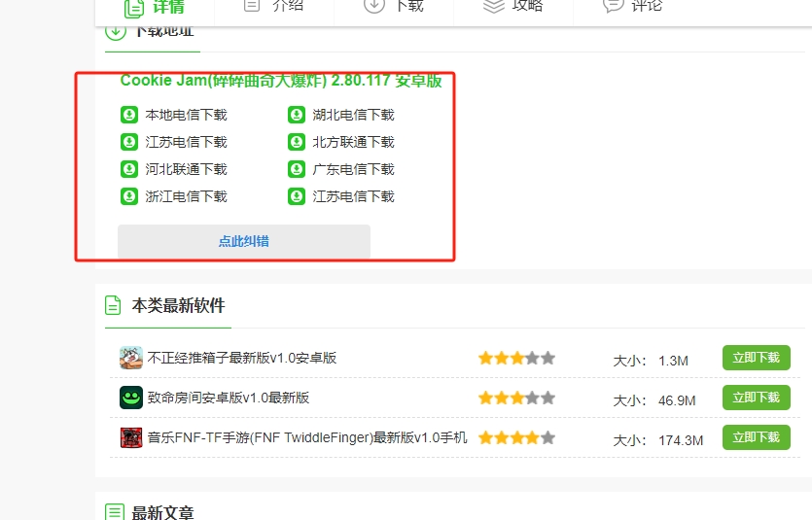812x520 pixels.
Task: Click the 音乐FNF-TF手游 game thumbnail icon
Action: 131,438
